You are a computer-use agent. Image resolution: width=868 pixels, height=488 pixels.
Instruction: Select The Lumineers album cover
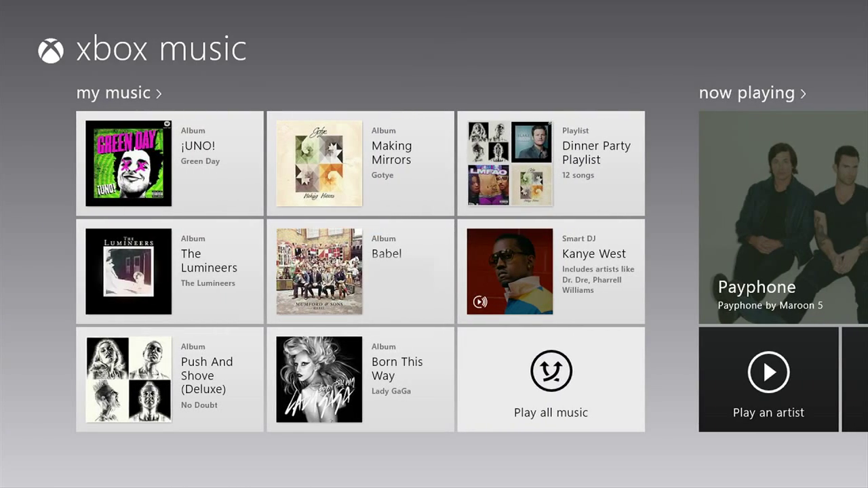click(128, 271)
